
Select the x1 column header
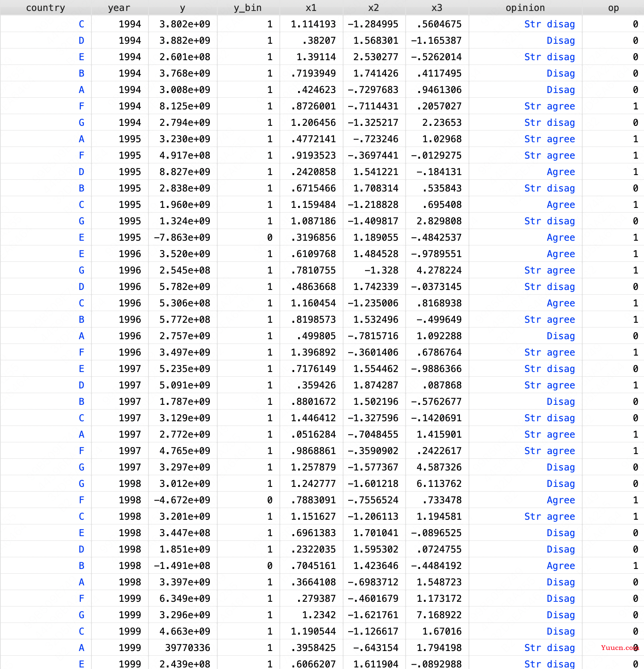[x=311, y=8]
